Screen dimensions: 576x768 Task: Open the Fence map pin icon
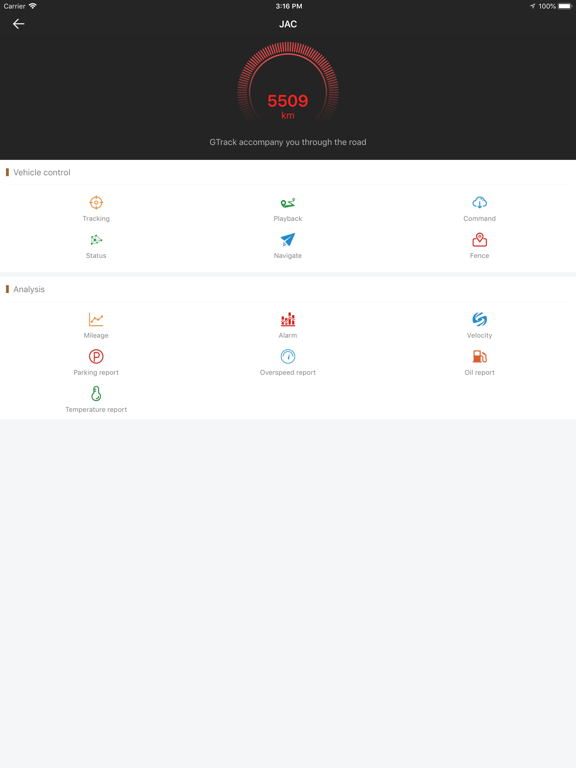tap(480, 240)
